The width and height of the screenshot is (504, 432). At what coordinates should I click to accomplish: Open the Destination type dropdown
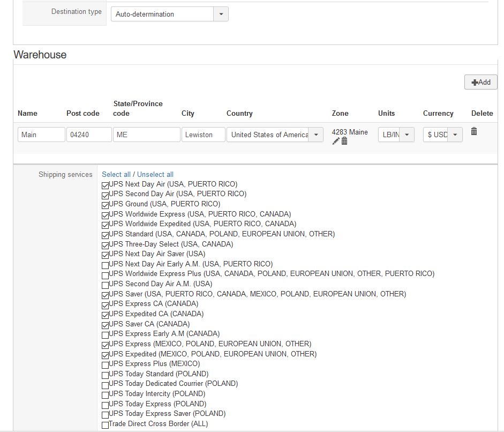pos(221,14)
